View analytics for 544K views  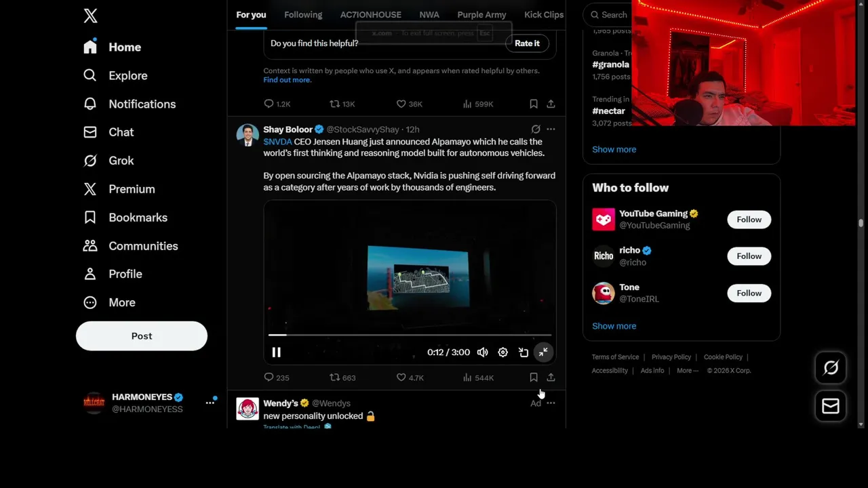point(478,378)
